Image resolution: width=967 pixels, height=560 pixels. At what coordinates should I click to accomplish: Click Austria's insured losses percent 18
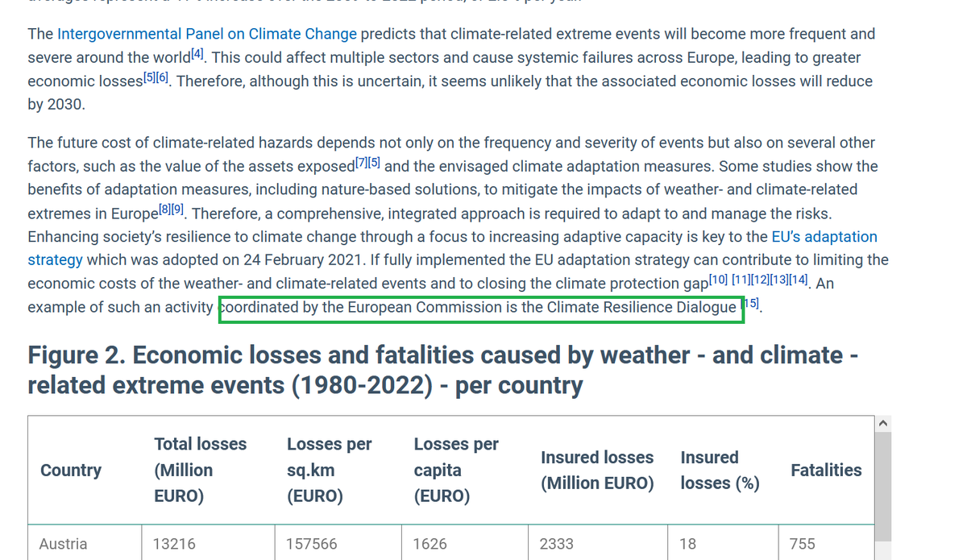click(x=687, y=544)
